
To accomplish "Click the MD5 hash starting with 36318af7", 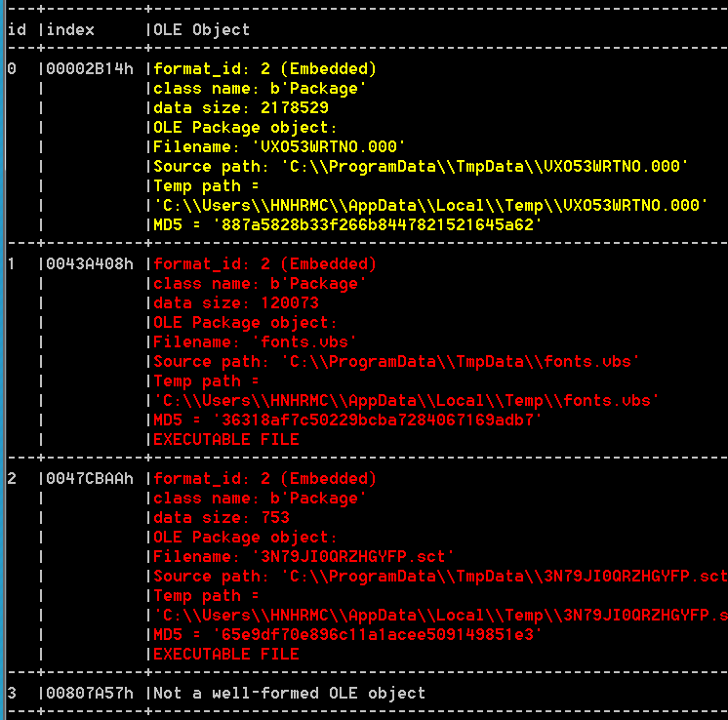I will tap(347, 420).
